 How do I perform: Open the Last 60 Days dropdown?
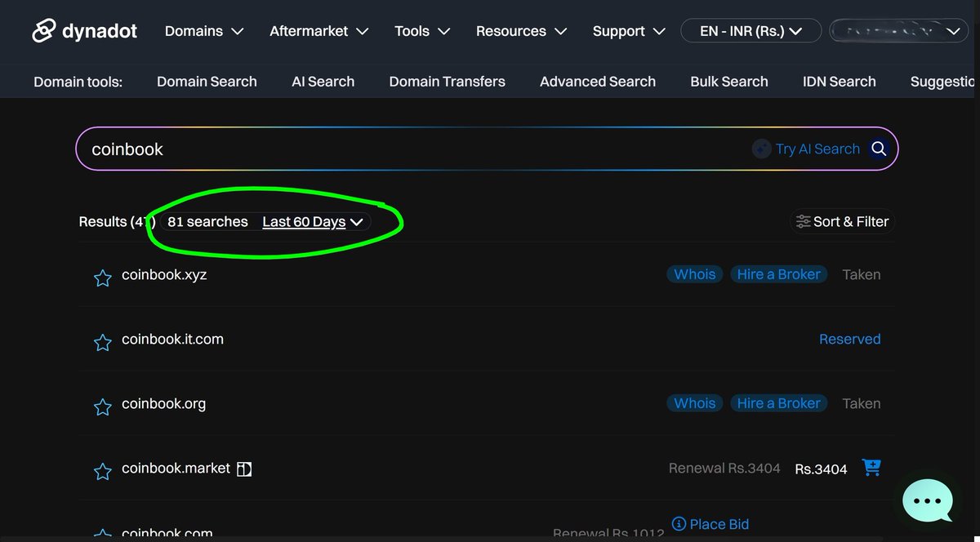point(312,222)
